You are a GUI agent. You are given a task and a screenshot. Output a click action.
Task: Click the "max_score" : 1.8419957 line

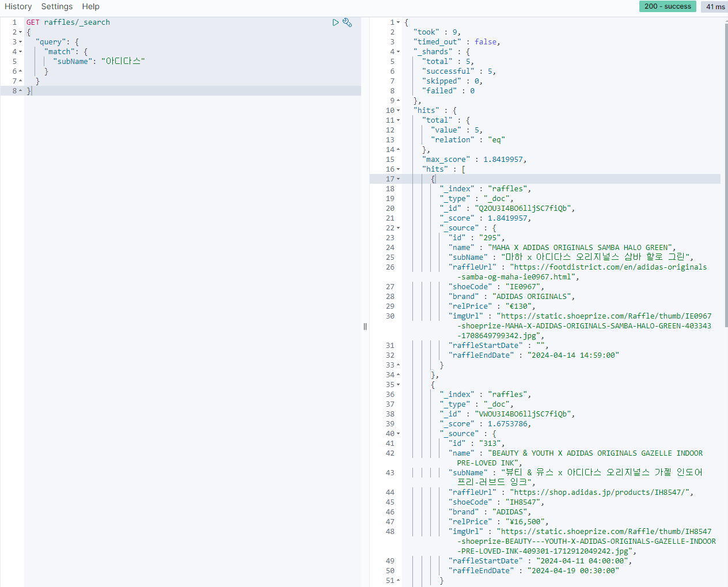pyautogui.click(x=475, y=160)
